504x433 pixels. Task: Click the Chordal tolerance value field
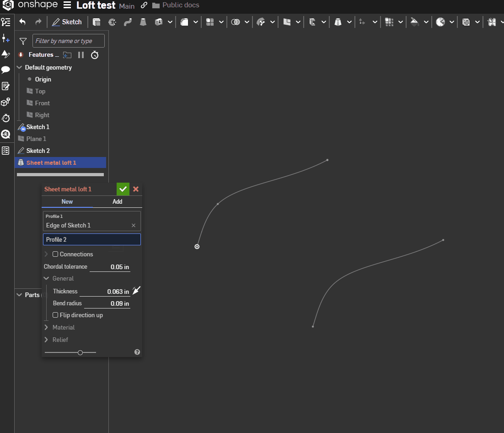click(110, 267)
